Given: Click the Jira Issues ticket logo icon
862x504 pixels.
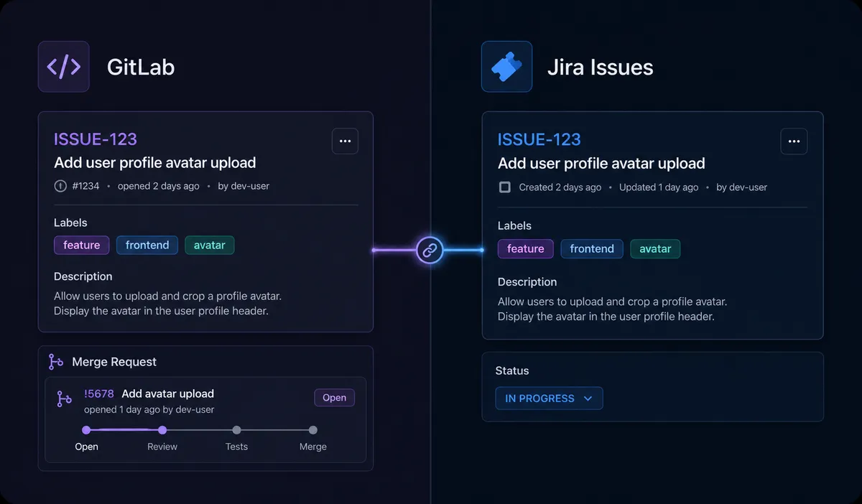Looking at the screenshot, I should [506, 67].
